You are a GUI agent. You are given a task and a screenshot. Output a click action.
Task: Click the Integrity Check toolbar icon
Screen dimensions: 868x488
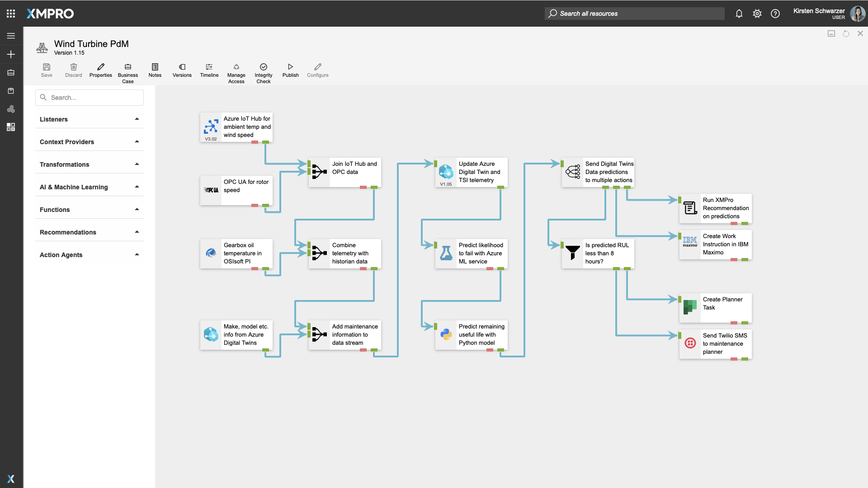(x=264, y=67)
